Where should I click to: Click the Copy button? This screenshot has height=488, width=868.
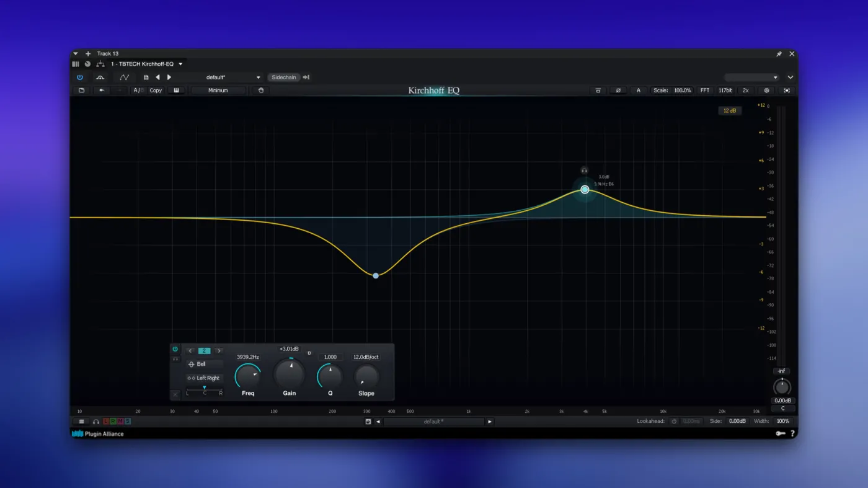click(156, 91)
